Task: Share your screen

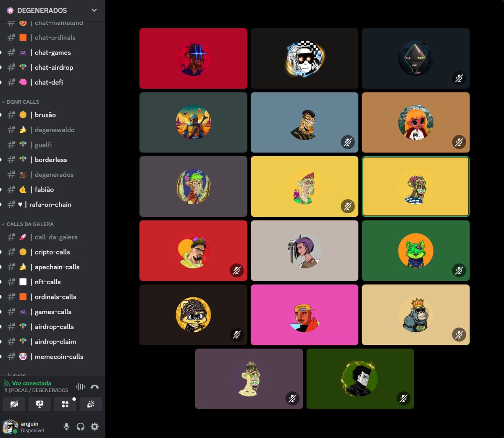Action: pos(40,404)
